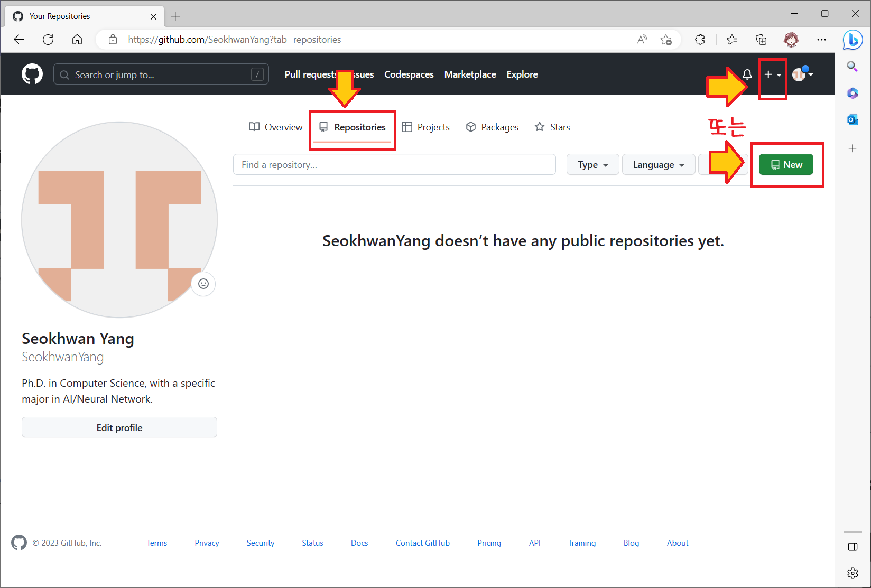Open browser Settings and more ellipsis
This screenshot has height=588, width=871.
coord(821,40)
